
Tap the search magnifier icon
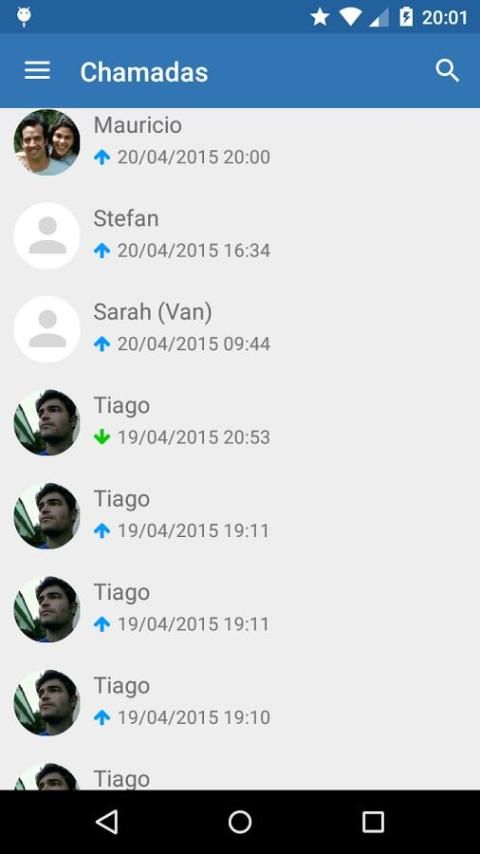(x=447, y=71)
